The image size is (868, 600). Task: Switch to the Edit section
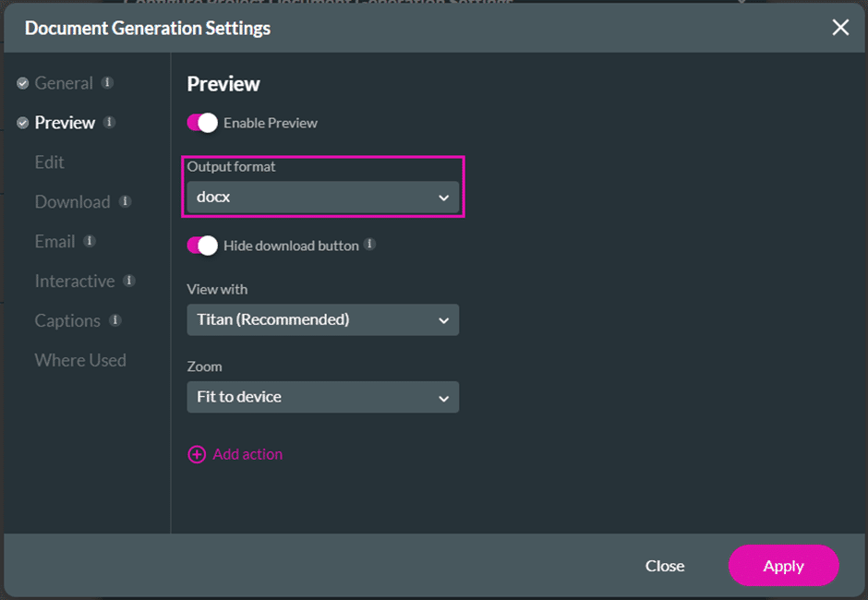click(50, 162)
